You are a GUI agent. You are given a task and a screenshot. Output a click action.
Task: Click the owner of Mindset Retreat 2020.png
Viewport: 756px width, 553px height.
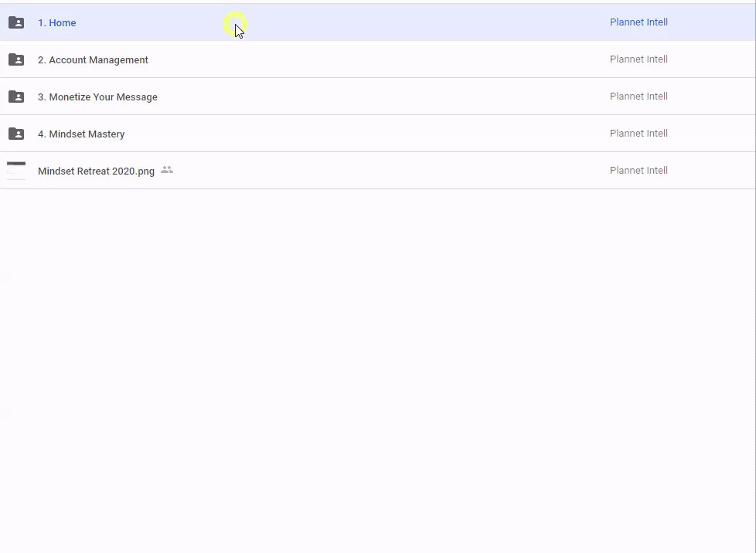639,171
